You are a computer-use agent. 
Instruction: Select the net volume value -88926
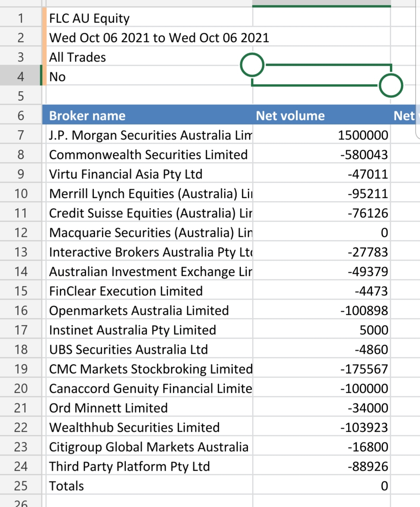click(321, 466)
